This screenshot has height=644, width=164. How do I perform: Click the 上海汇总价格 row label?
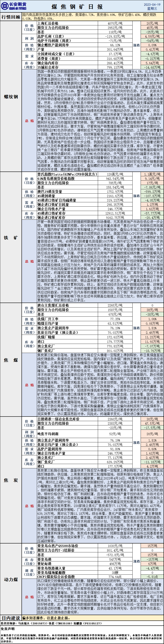(48, 23)
